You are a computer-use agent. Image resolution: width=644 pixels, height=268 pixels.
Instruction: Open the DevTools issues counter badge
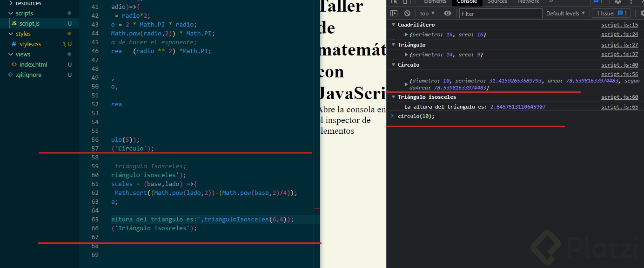pyautogui.click(x=598, y=2)
